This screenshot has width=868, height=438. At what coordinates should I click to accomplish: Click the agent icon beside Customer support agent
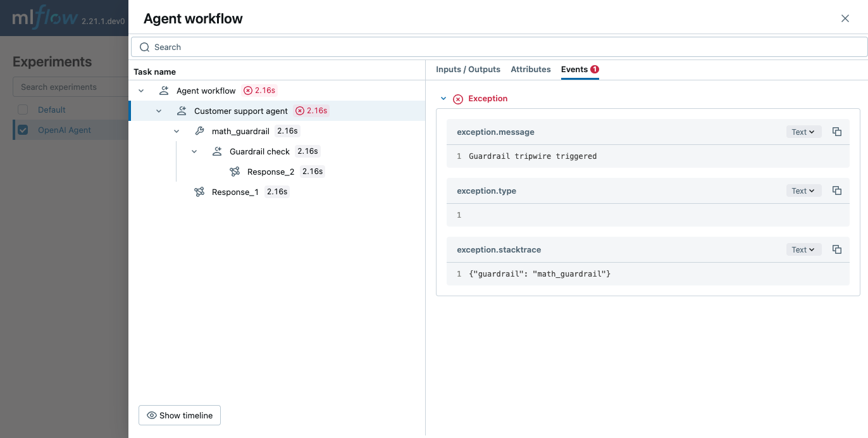182,110
